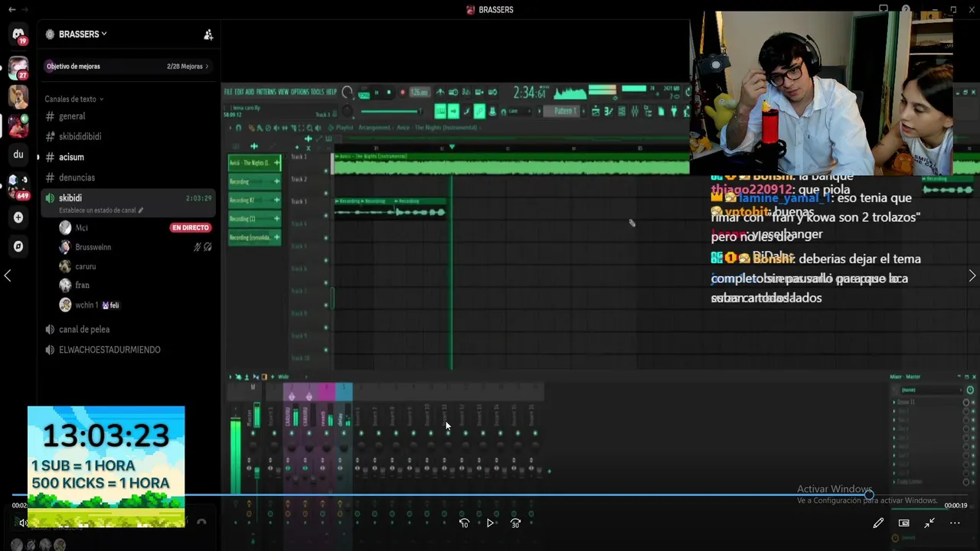980x551 pixels.
Task: Open Discord discover servers compass icon
Action: click(18, 246)
